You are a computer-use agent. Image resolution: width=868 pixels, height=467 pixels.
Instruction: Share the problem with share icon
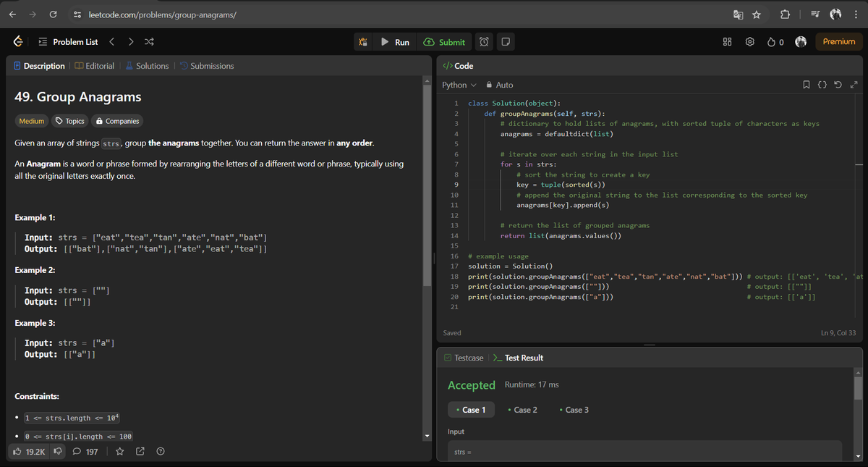(140, 452)
